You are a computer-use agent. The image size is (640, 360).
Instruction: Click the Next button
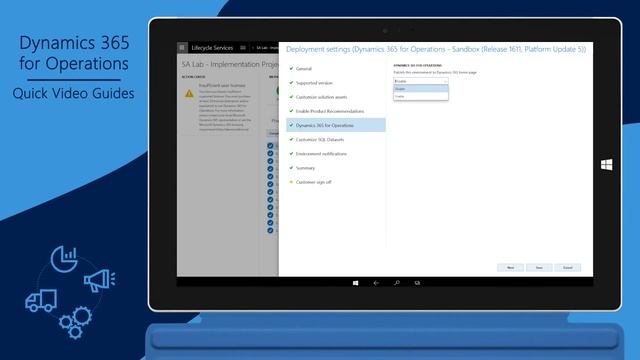tap(510, 268)
